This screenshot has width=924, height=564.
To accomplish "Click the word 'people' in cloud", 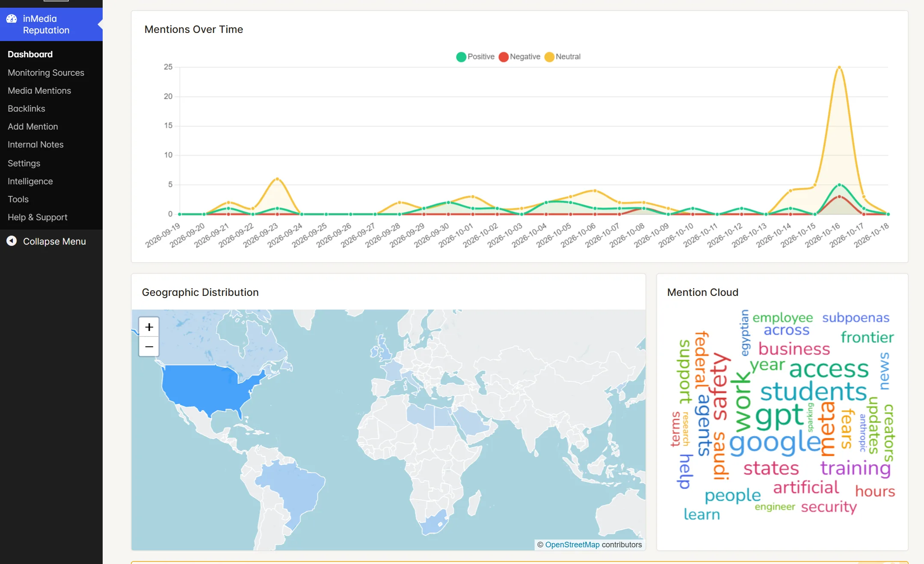I will click(732, 496).
